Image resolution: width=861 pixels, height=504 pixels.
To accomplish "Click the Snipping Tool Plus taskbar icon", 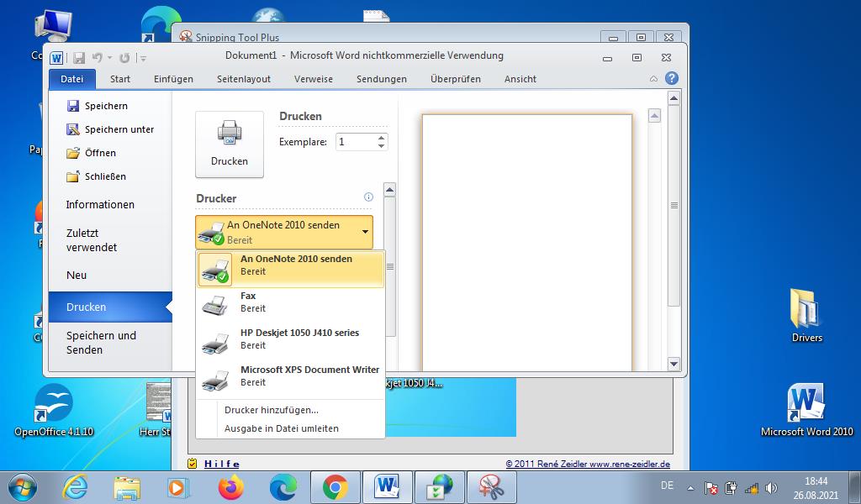I will 491,487.
